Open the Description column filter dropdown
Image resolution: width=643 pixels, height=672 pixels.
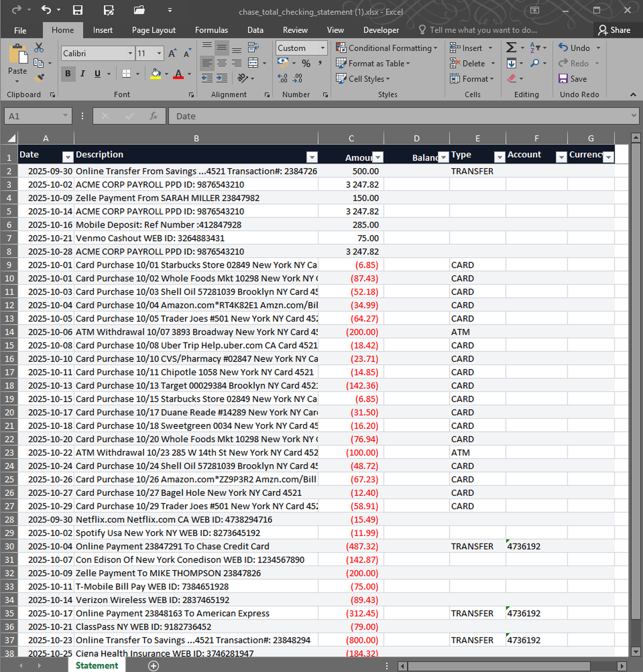tap(312, 157)
